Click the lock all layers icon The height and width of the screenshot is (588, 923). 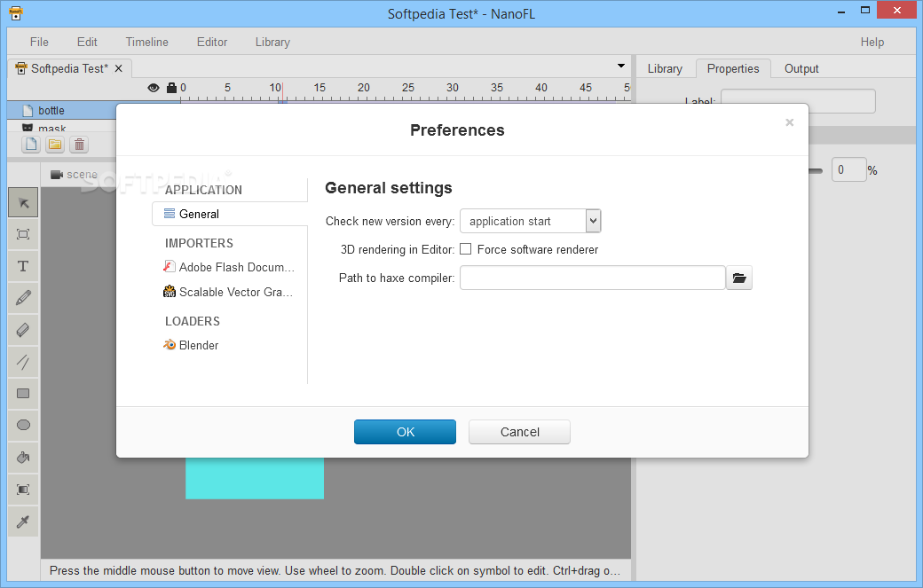pyautogui.click(x=171, y=88)
